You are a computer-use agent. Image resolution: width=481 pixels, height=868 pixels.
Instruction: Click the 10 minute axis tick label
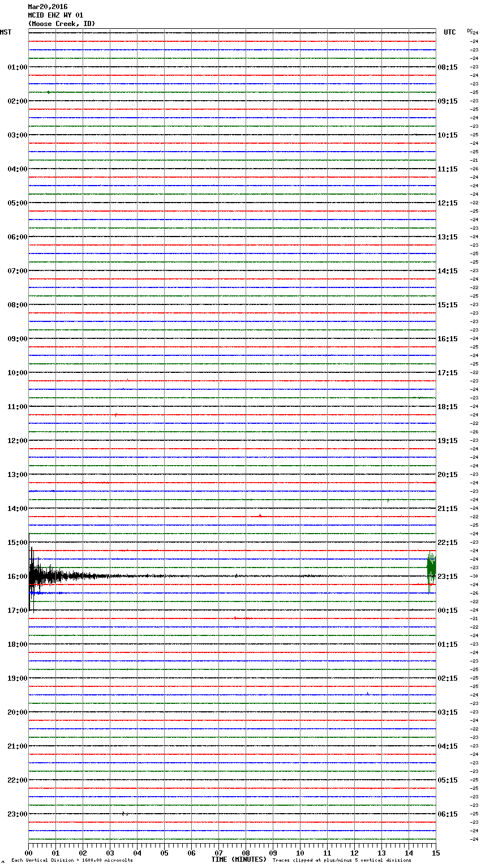coord(300,853)
